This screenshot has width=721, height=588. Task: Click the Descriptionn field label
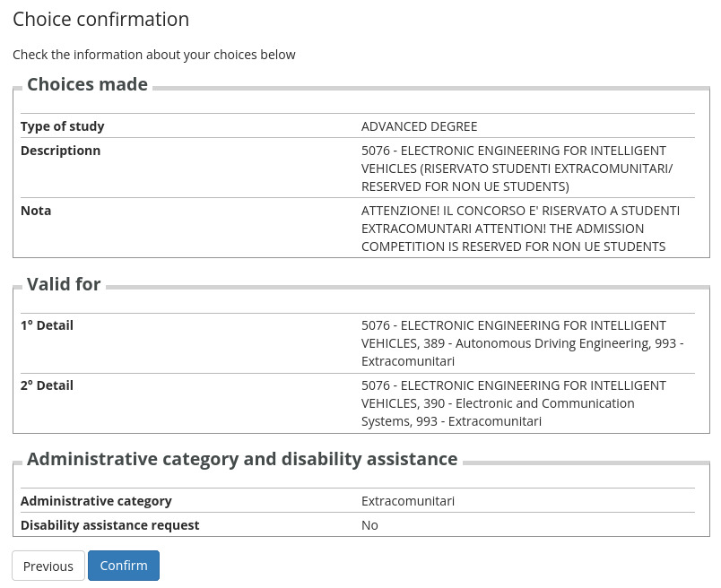tap(60, 151)
